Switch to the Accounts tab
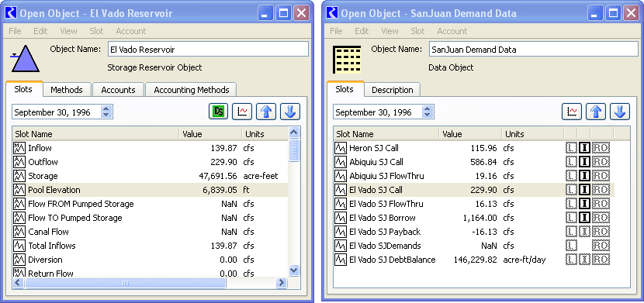644x303 pixels. (x=118, y=90)
